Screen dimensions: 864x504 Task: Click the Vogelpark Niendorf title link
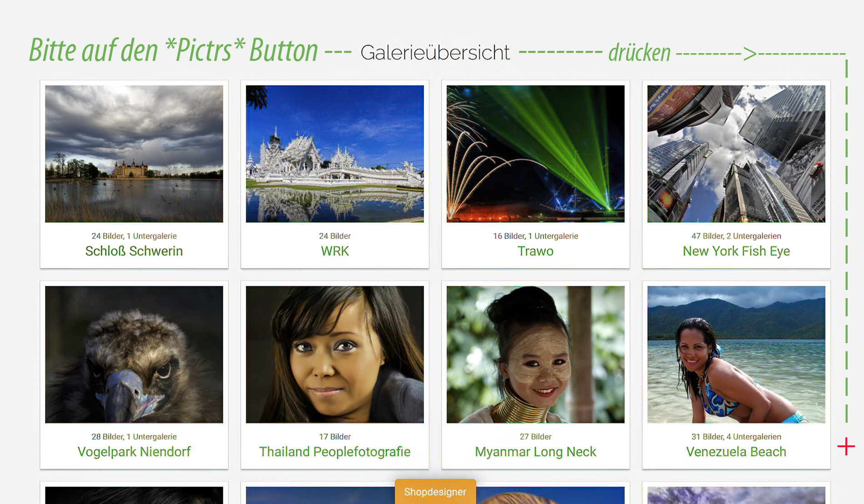[134, 452]
